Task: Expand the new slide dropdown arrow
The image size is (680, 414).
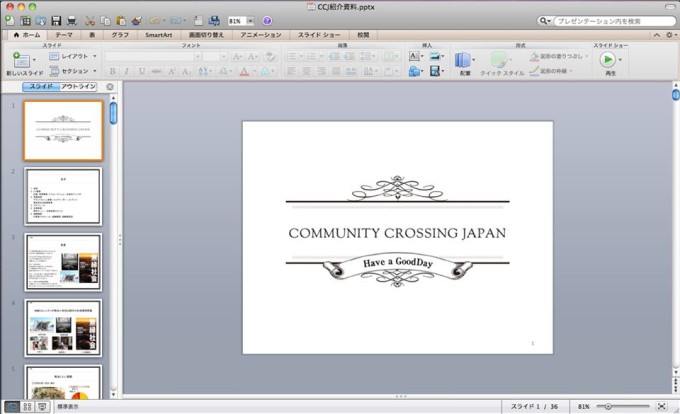Action: coord(35,60)
